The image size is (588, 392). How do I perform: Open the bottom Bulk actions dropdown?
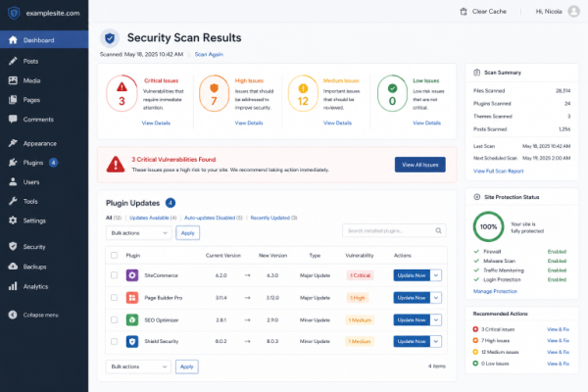138,367
